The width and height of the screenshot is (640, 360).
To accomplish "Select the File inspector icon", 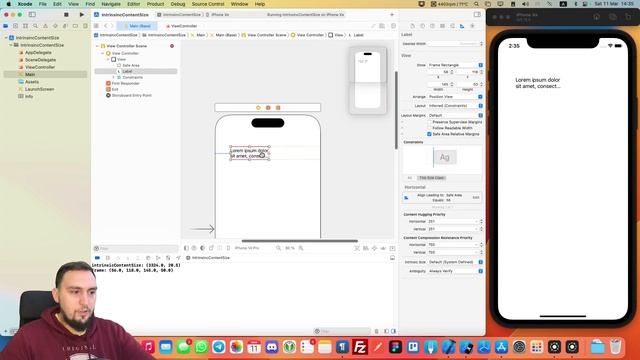I will pyautogui.click(x=412, y=26).
